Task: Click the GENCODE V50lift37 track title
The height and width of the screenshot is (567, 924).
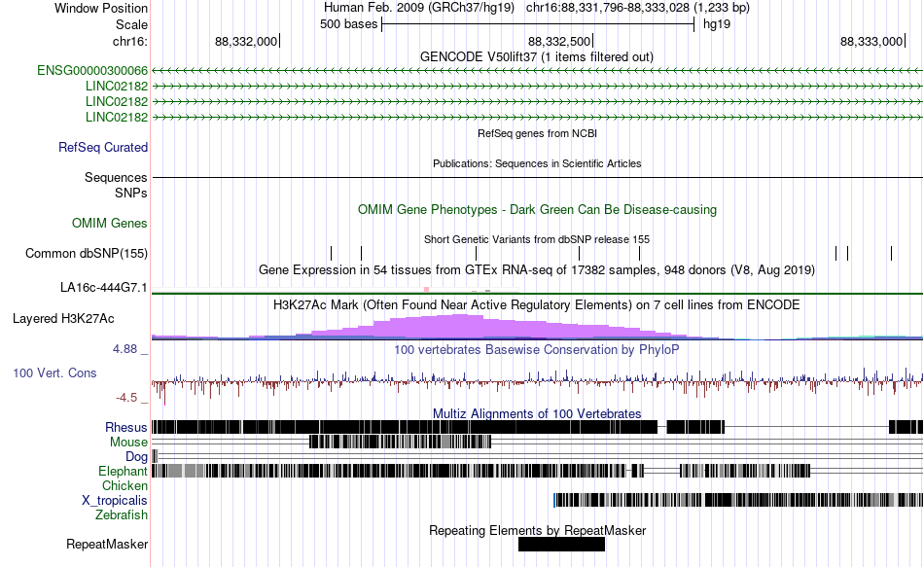Action: [537, 57]
